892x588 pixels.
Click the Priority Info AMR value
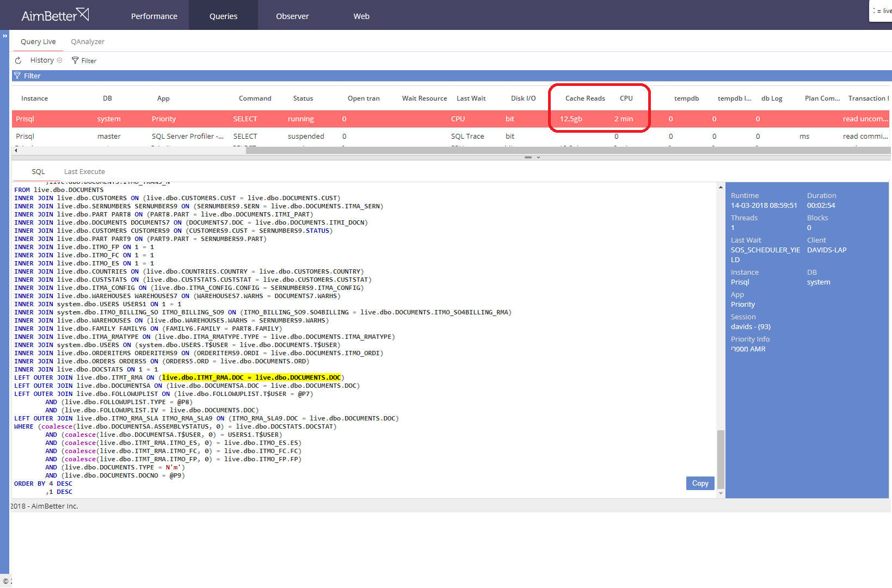click(748, 349)
